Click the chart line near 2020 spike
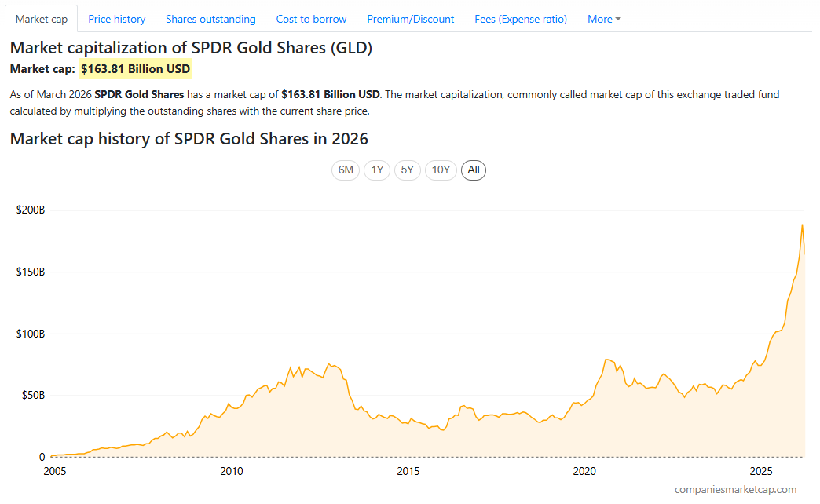Image resolution: width=820 pixels, height=504 pixels. coord(605,361)
